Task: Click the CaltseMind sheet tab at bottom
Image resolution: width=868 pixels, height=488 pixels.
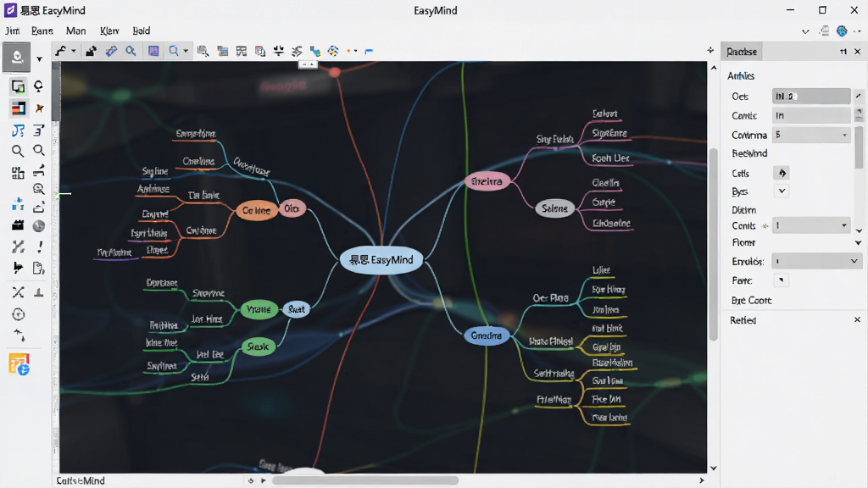Action: (x=81, y=481)
